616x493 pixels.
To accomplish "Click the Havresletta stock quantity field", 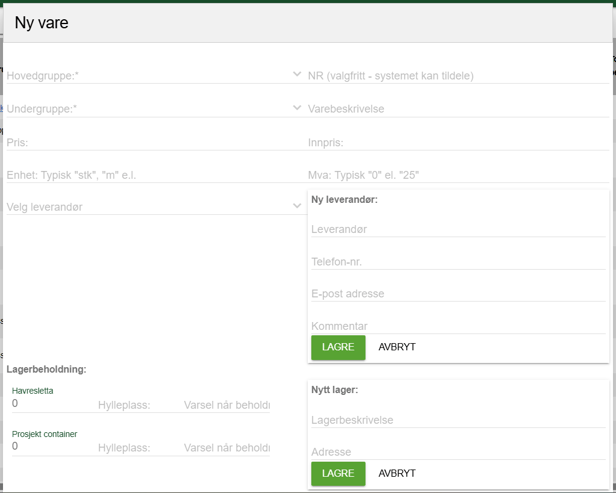I will pyautogui.click(x=50, y=404).
